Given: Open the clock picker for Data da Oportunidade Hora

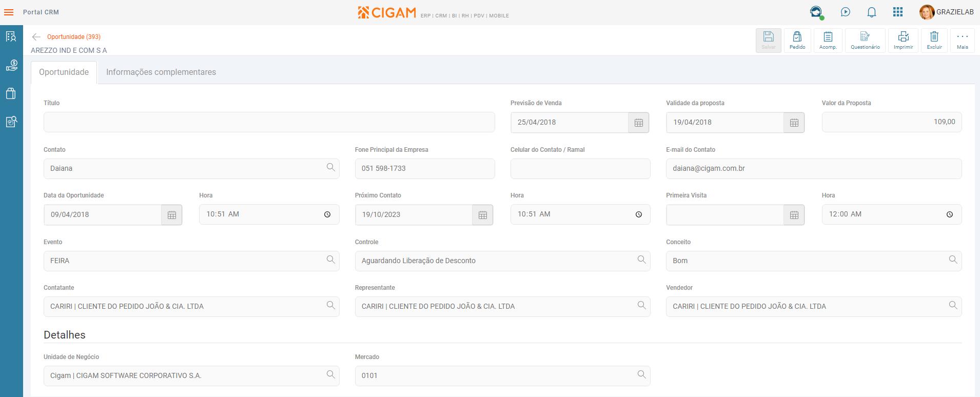Looking at the screenshot, I should [x=327, y=214].
